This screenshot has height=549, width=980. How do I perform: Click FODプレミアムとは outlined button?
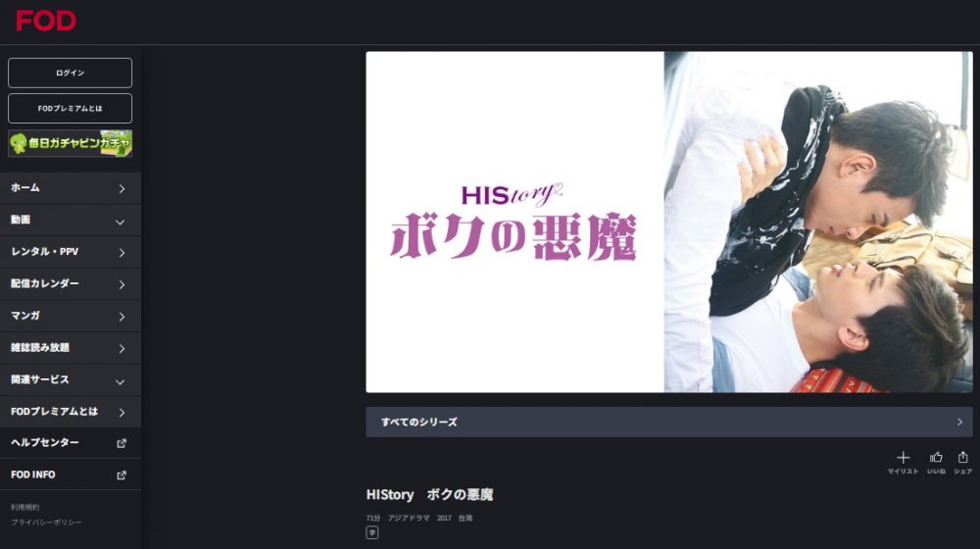[x=70, y=108]
